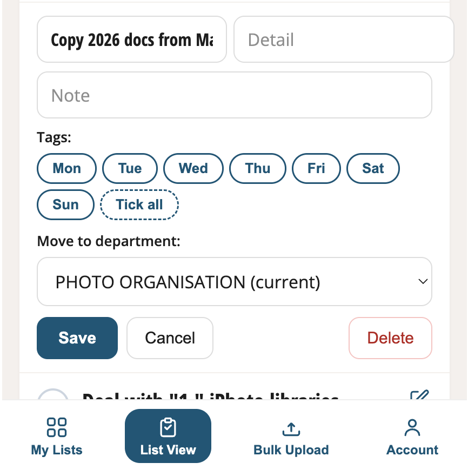468x476 pixels.
Task: Toggle the Wed tag
Action: coord(193,168)
